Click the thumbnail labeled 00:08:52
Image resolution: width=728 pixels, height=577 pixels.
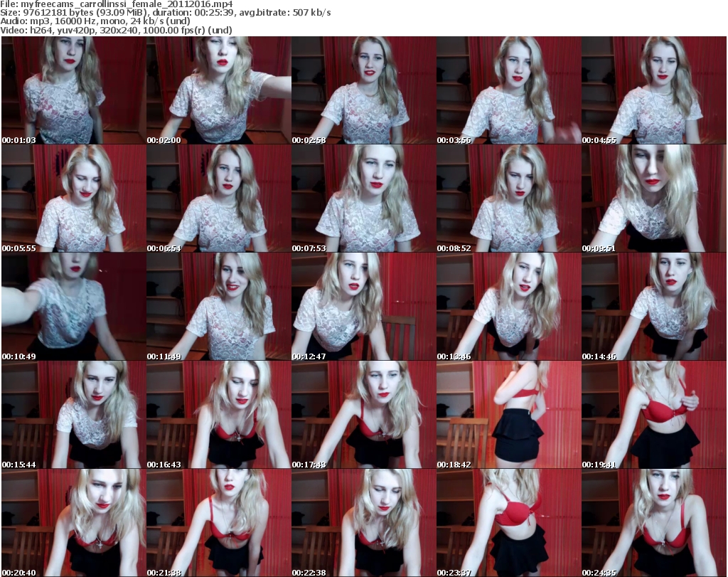[508, 198]
